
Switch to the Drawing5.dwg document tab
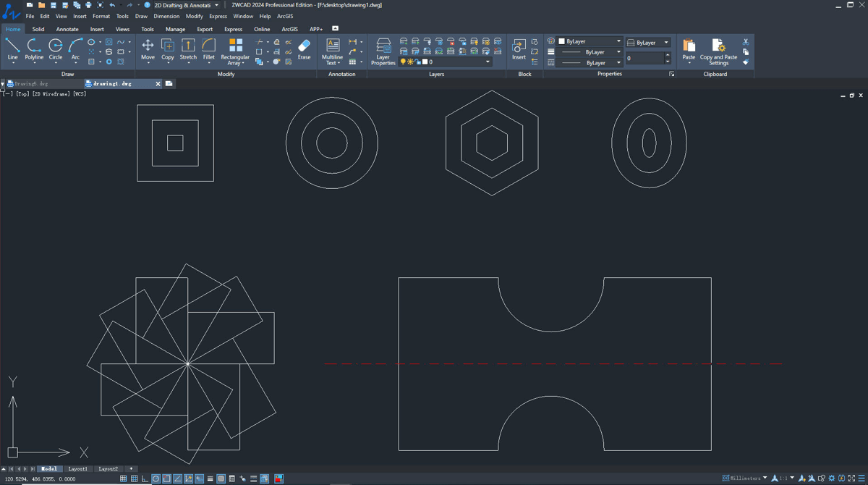(x=30, y=84)
